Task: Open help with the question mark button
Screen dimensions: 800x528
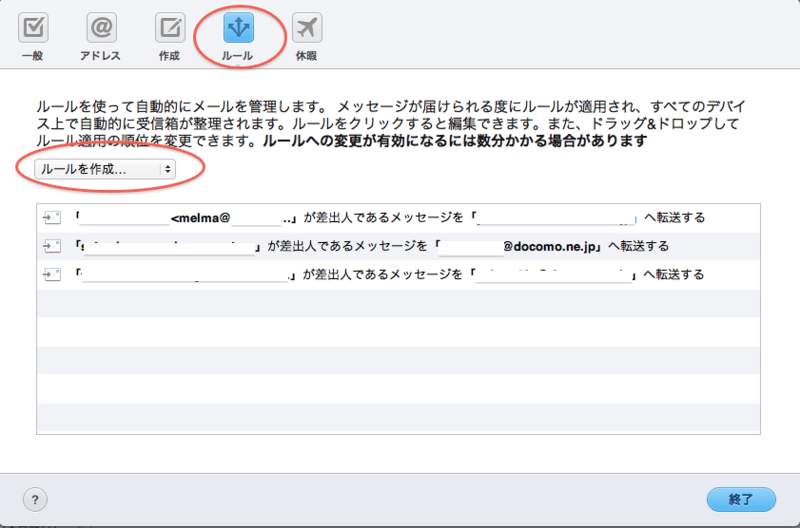Action: [34, 498]
